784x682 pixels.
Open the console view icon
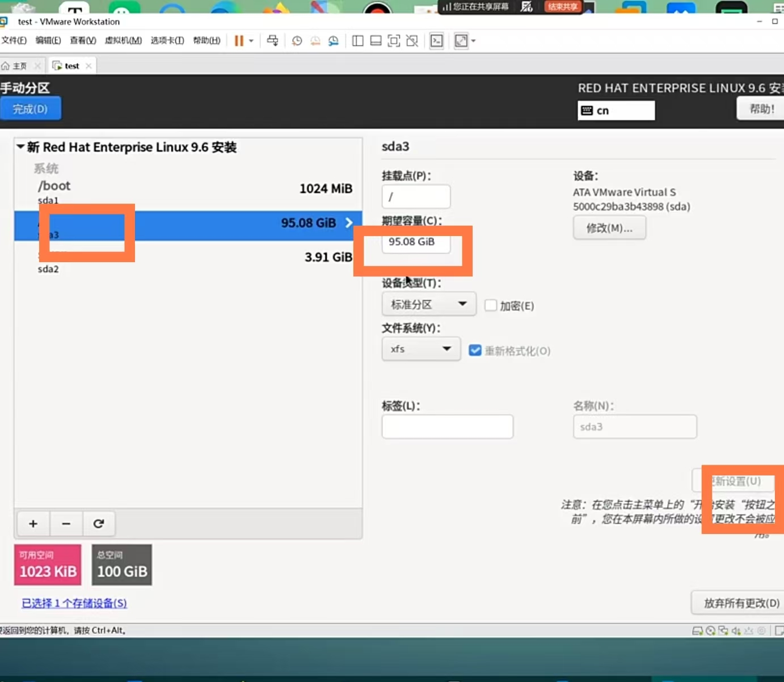437,41
